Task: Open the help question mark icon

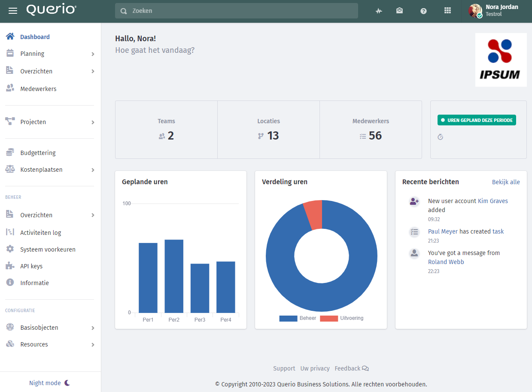Action: 423,11
